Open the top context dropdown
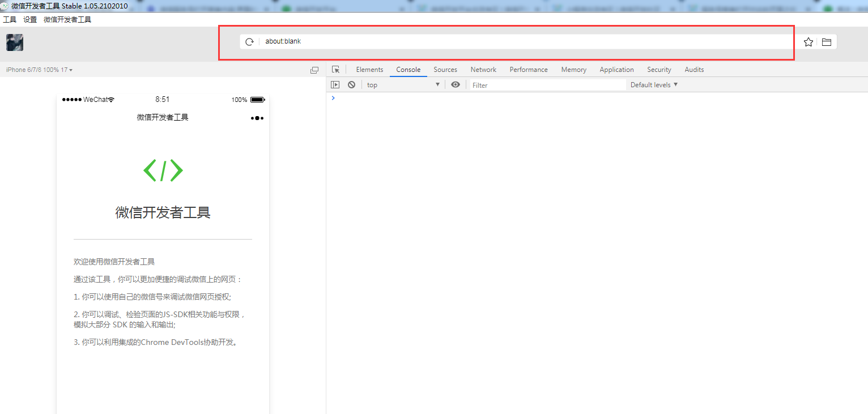This screenshot has width=868, height=414. pyautogui.click(x=403, y=84)
